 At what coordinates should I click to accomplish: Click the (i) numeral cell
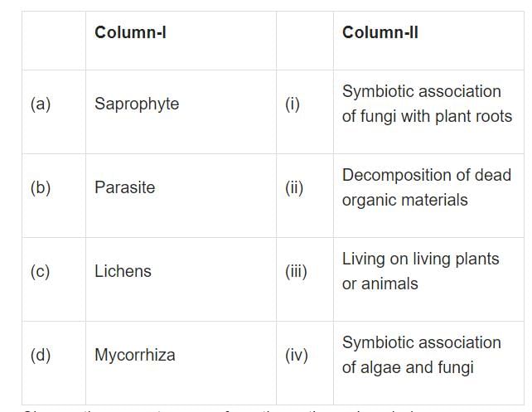tap(305, 112)
